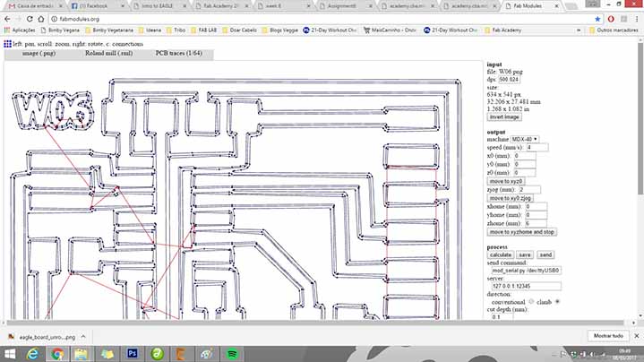Focus the server address field

pyautogui.click(x=526, y=286)
